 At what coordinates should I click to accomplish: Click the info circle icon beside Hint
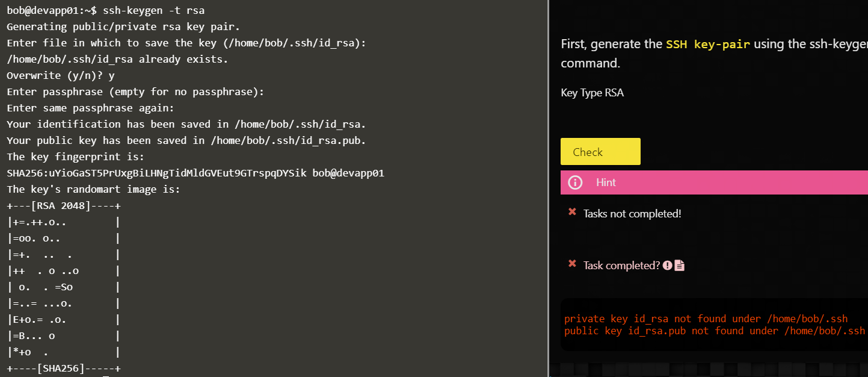tap(575, 182)
